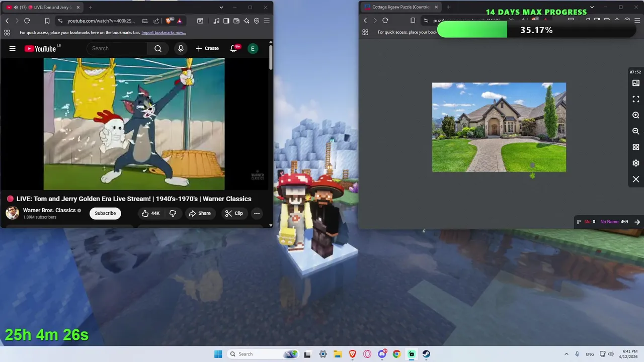Image resolution: width=644 pixels, height=362 pixels.
Task: Open the Warner Bros. Classics channel name link
Action: click(x=49, y=210)
